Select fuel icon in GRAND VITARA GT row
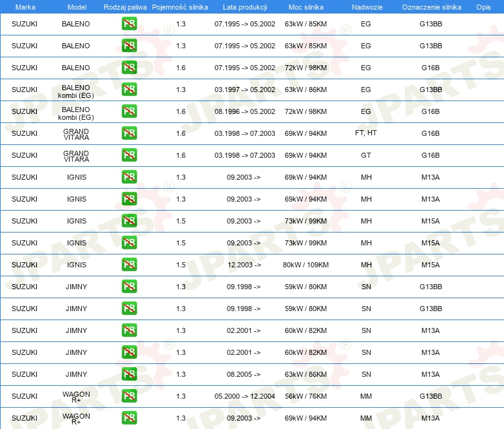The image size is (504, 429). 129,155
